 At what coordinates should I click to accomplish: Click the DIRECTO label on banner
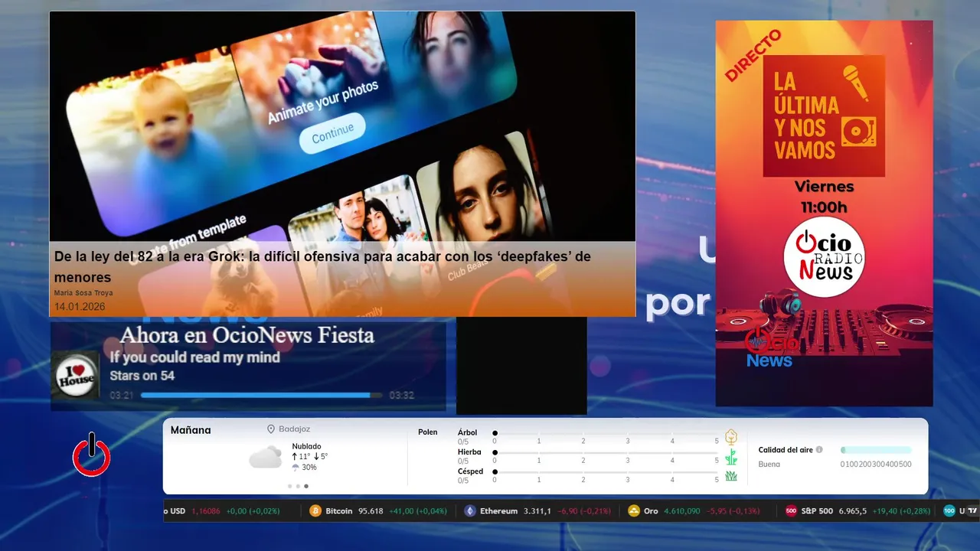pyautogui.click(x=753, y=55)
